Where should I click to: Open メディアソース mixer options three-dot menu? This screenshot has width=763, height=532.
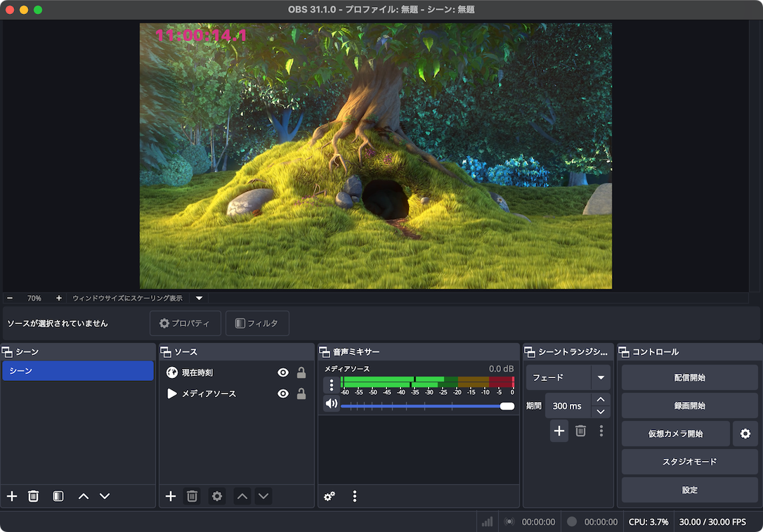coord(332,384)
